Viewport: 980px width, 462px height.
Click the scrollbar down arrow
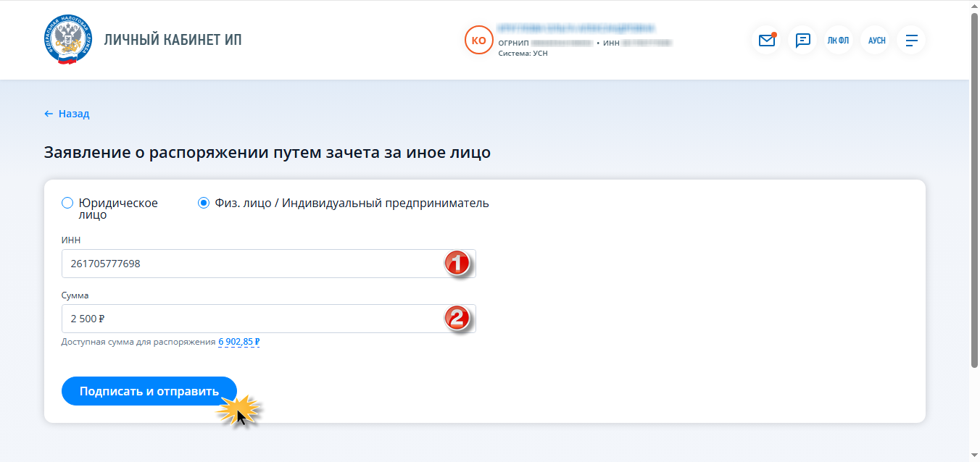974,455
